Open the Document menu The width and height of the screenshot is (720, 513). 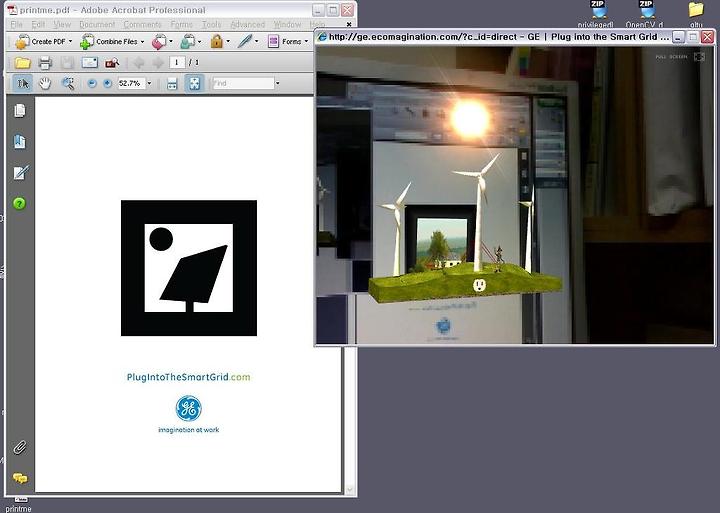click(x=97, y=24)
